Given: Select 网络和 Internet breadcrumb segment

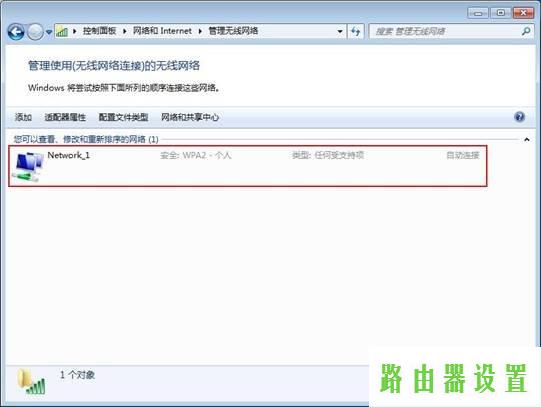Looking at the screenshot, I should (x=162, y=31).
